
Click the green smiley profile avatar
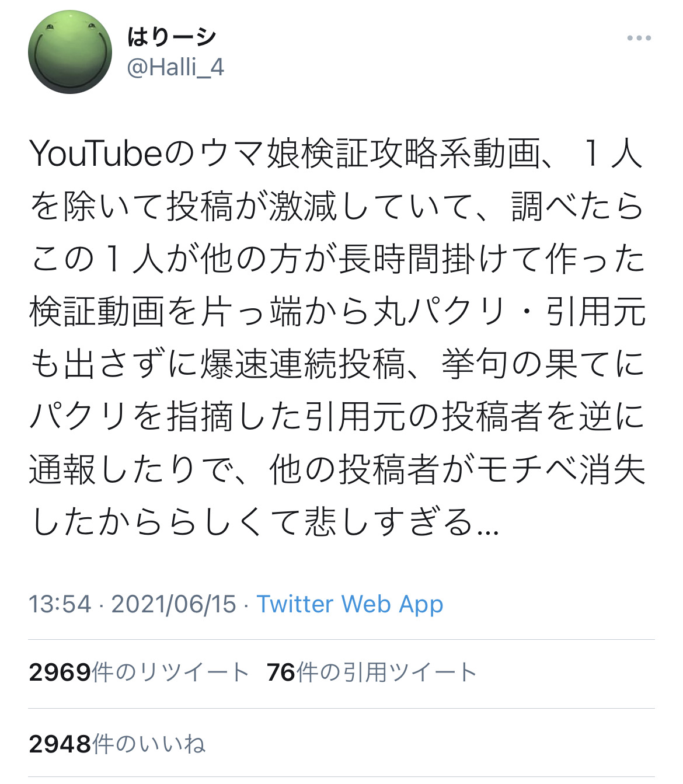tap(70, 51)
